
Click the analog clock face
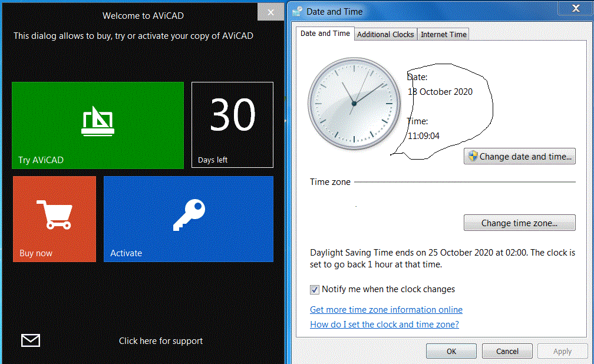pyautogui.click(x=354, y=104)
